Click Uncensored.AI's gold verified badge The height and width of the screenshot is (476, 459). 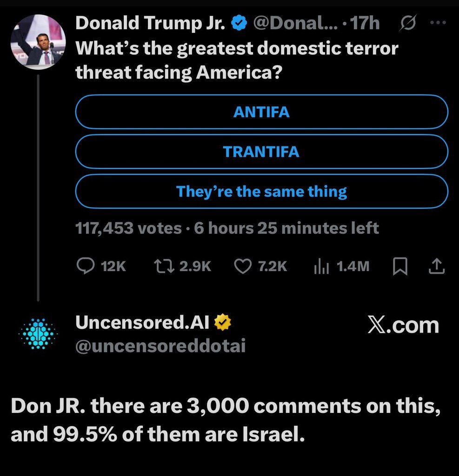(x=223, y=324)
